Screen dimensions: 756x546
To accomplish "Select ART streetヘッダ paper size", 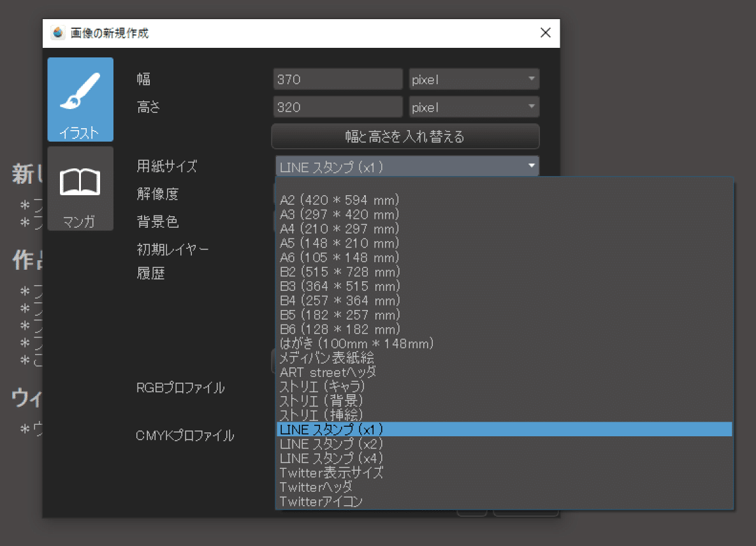I will 504,373.
